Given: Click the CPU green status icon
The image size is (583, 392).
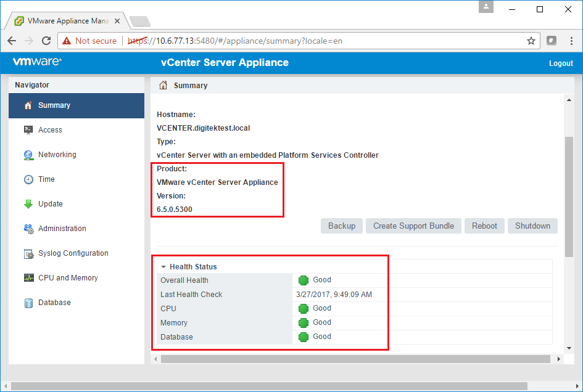Looking at the screenshot, I should 304,308.
